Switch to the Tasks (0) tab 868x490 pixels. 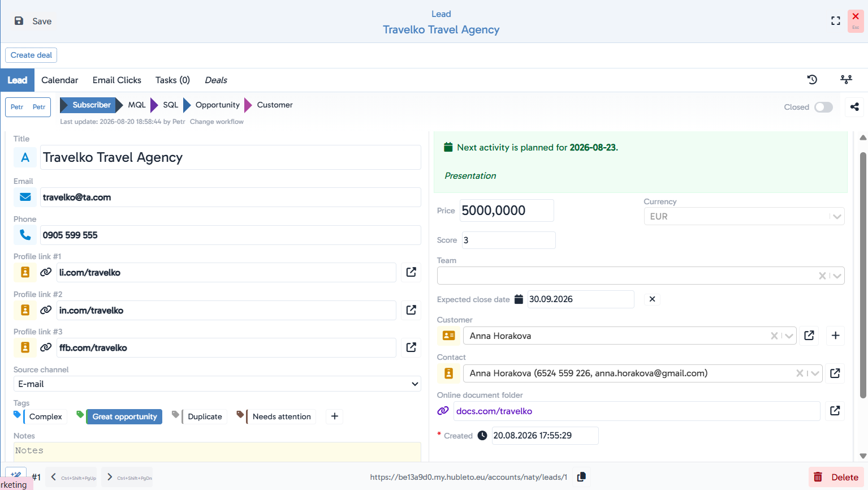(172, 80)
